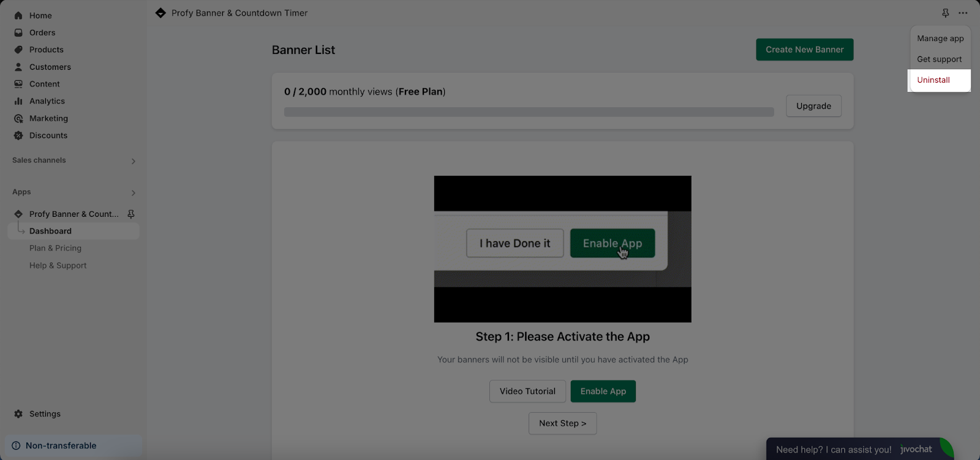The image size is (980, 460).
Task: Select Uninstall from the app menu
Action: pyautogui.click(x=933, y=80)
